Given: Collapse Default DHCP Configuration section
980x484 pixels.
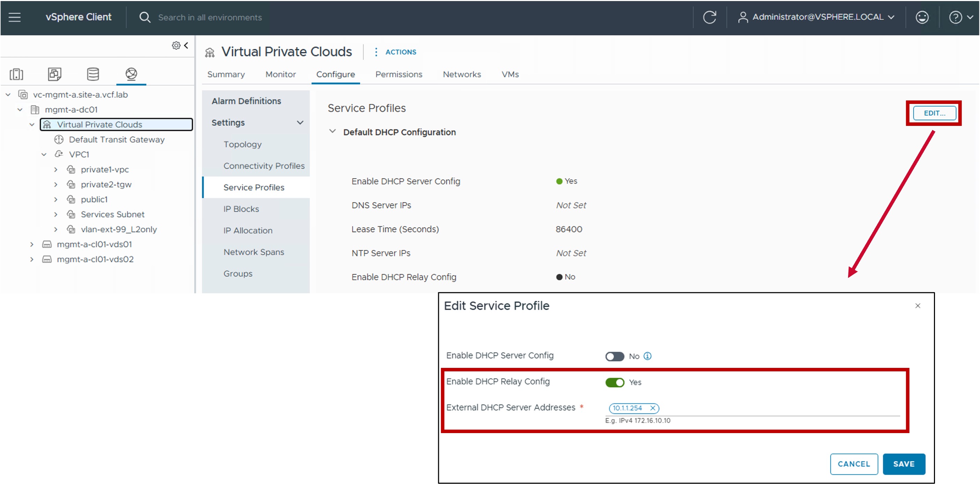Looking at the screenshot, I should point(332,131).
